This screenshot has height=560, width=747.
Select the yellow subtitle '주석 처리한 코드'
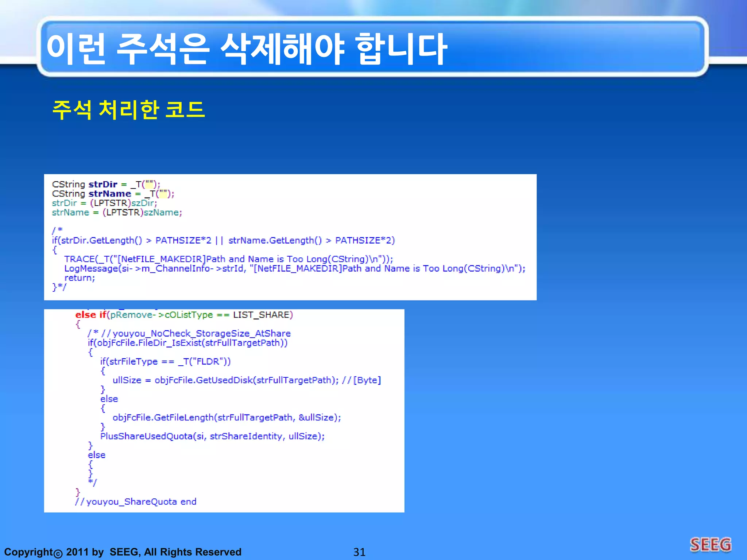129,109
